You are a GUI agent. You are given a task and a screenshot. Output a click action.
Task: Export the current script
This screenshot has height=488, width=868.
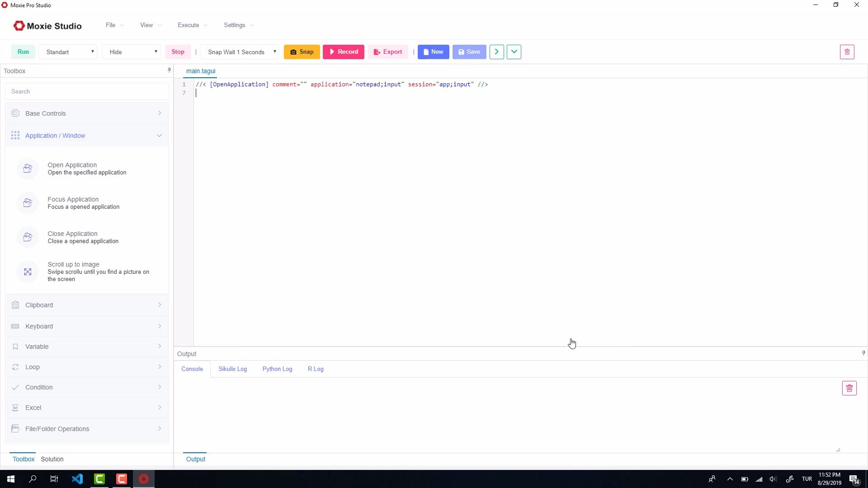coord(388,52)
